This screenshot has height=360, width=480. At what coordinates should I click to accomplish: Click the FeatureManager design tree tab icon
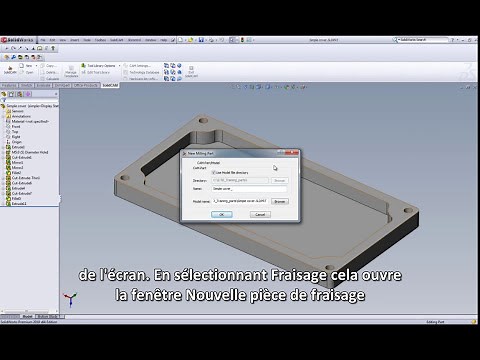click(x=4, y=94)
